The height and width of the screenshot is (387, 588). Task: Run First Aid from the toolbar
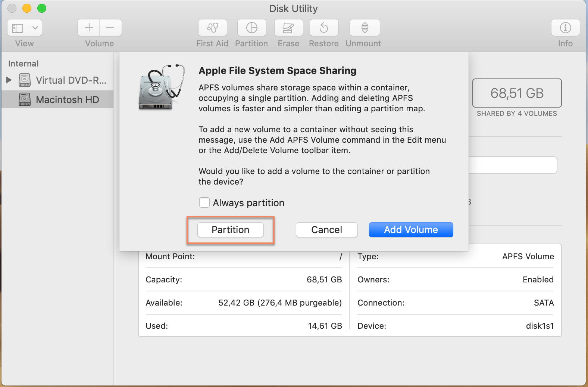(x=213, y=28)
